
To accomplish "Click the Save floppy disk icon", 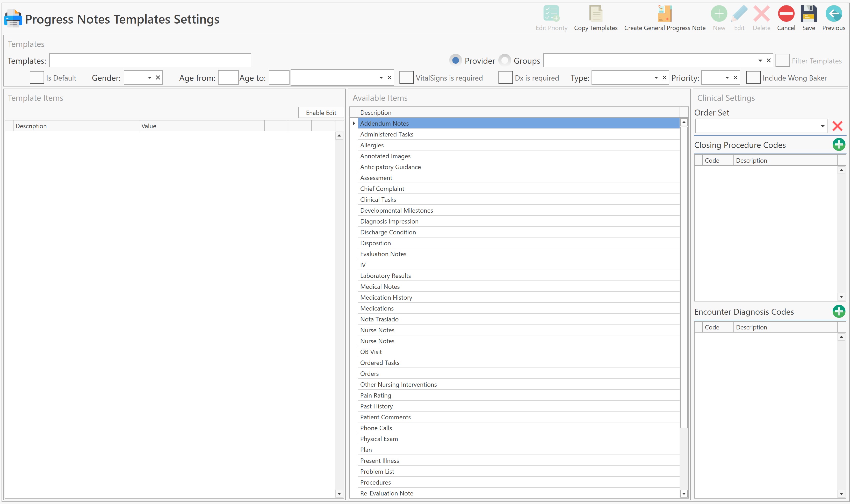I will click(x=808, y=14).
